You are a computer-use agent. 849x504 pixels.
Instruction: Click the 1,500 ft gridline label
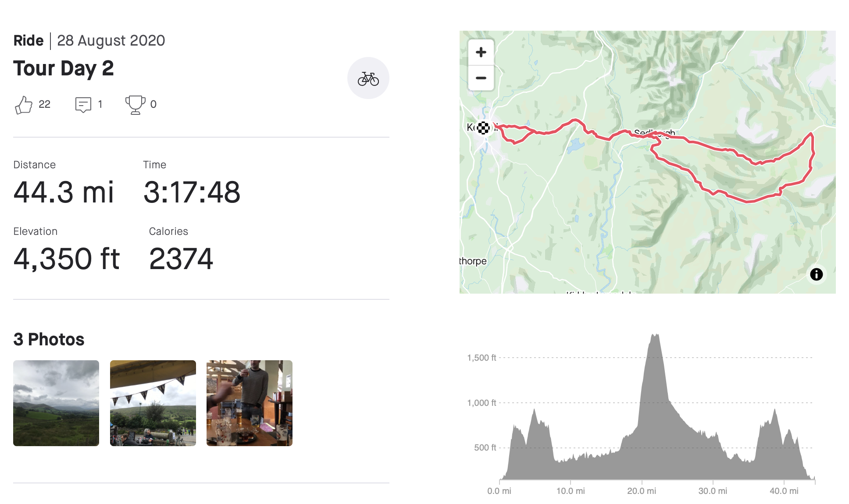pos(481,358)
